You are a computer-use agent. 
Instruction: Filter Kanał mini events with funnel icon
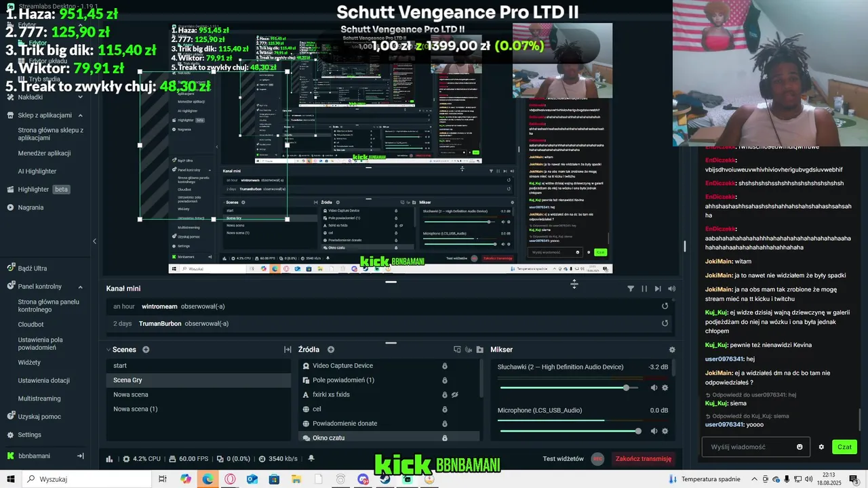pyautogui.click(x=631, y=289)
